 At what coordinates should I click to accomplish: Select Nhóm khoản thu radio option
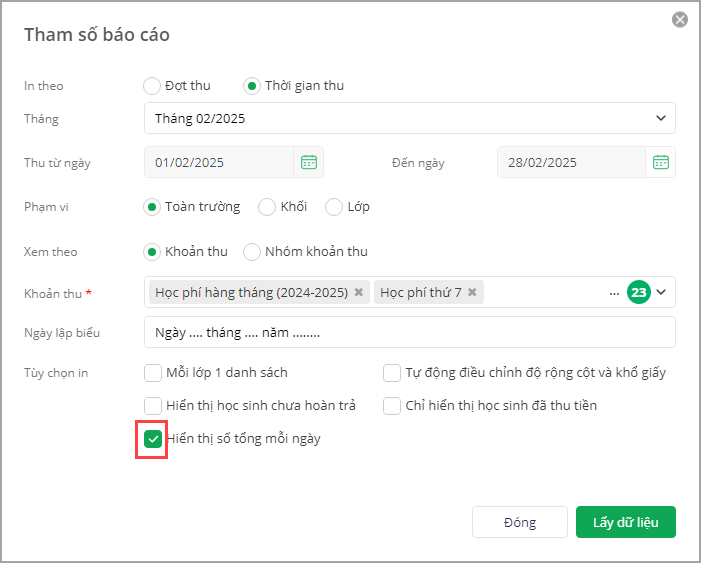[252, 252]
